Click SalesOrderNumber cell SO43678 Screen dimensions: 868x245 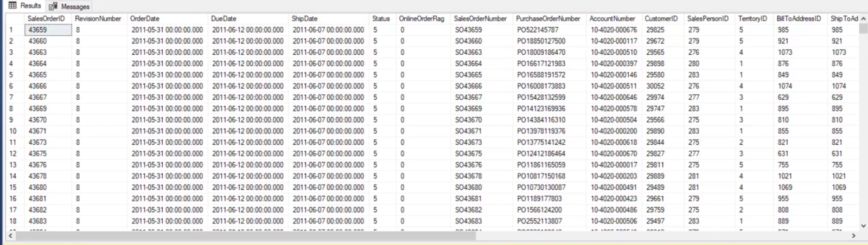coord(481,176)
